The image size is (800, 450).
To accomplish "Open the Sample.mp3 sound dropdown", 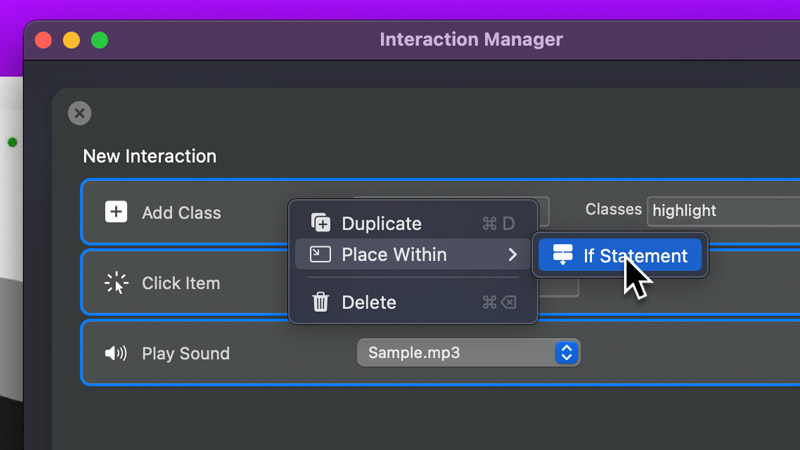I will click(566, 352).
